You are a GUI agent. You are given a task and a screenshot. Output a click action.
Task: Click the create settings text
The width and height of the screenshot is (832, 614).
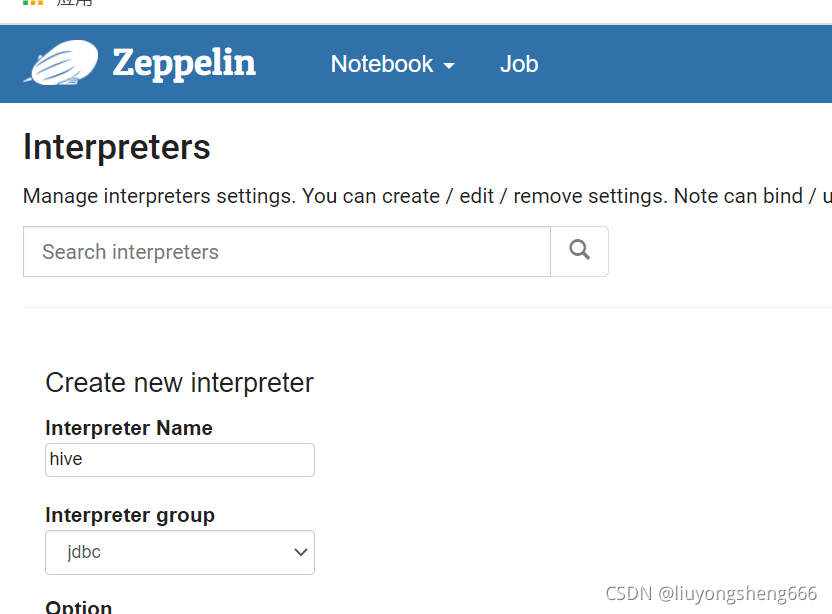pos(408,196)
